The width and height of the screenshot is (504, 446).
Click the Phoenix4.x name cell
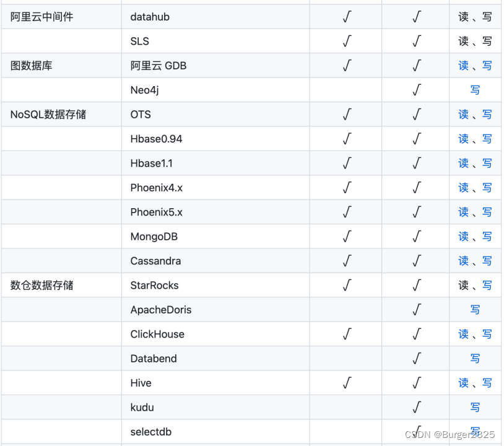pyautogui.click(x=215, y=188)
